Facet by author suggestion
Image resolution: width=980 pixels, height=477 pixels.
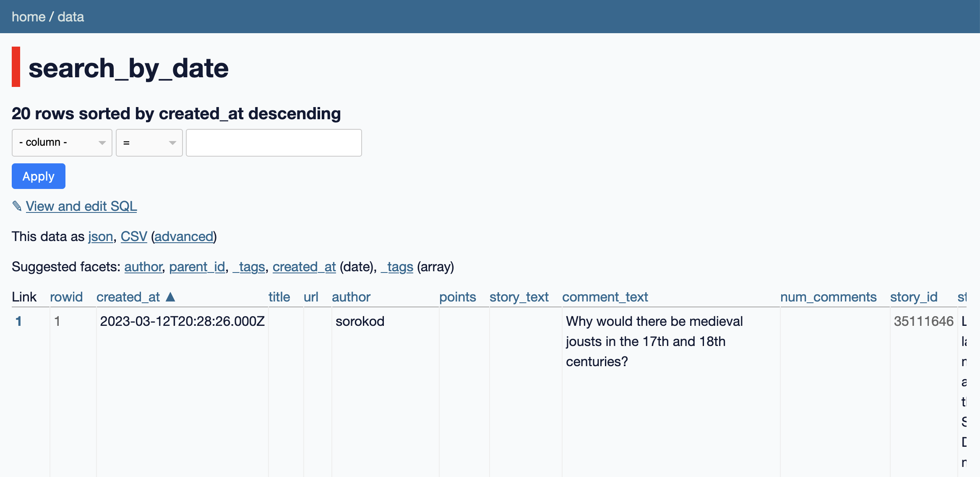point(143,267)
